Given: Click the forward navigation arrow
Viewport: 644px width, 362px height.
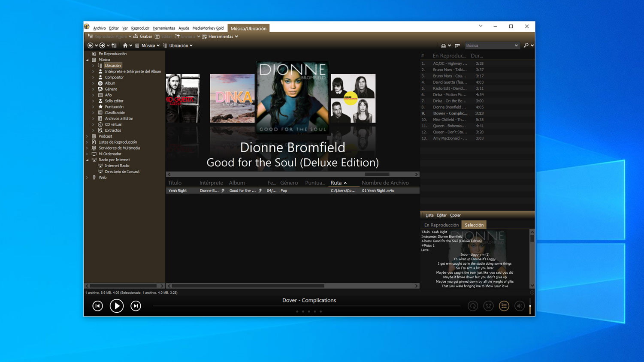Looking at the screenshot, I should point(102,45).
